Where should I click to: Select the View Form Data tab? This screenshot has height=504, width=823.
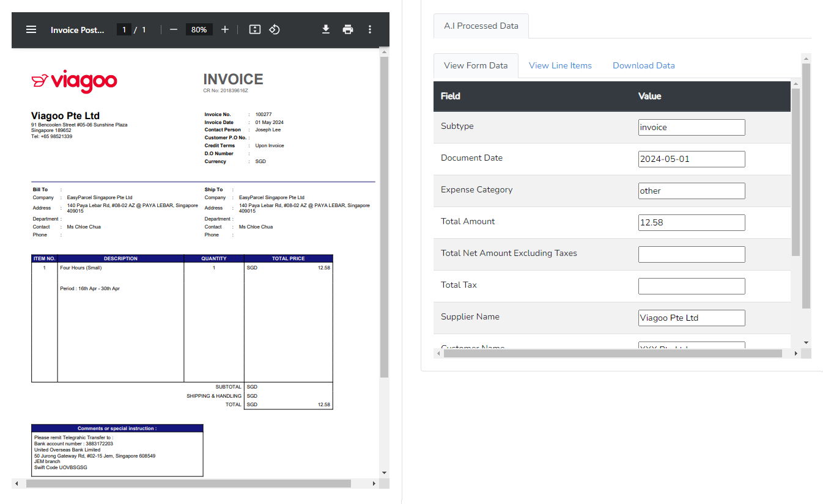coord(476,65)
